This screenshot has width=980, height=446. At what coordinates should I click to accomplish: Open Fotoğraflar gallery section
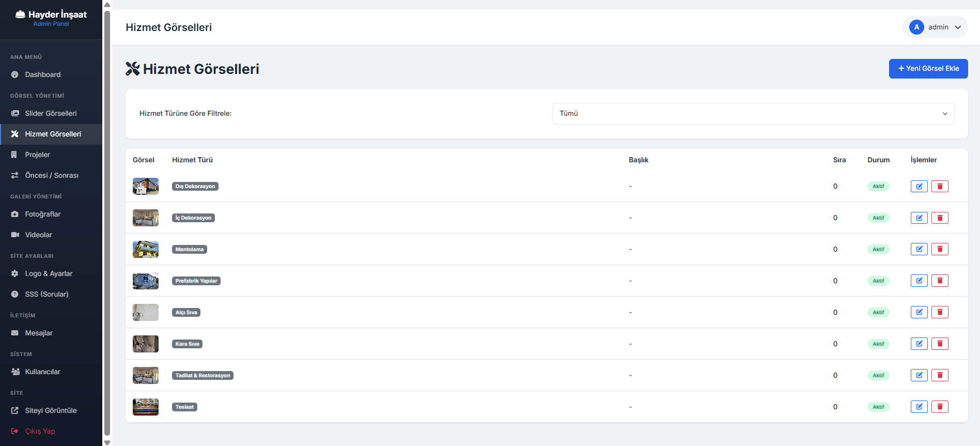click(51, 214)
